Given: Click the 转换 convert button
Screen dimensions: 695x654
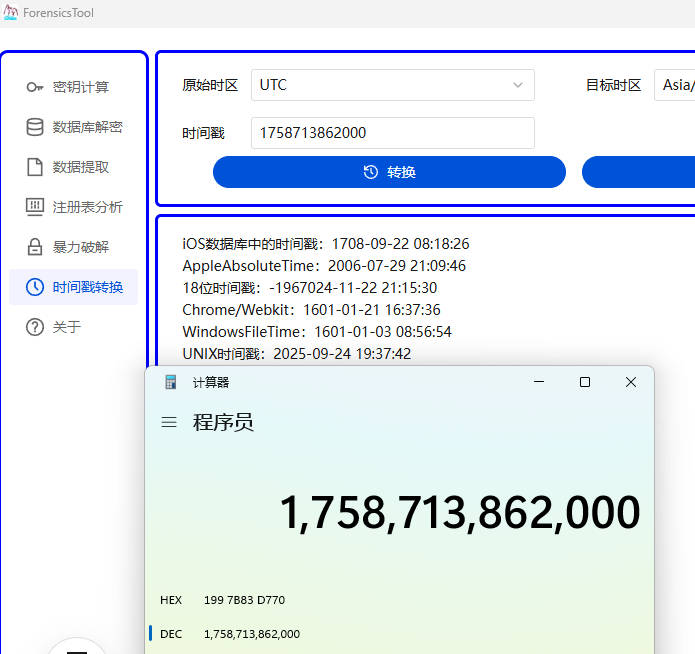Looking at the screenshot, I should pos(389,172).
